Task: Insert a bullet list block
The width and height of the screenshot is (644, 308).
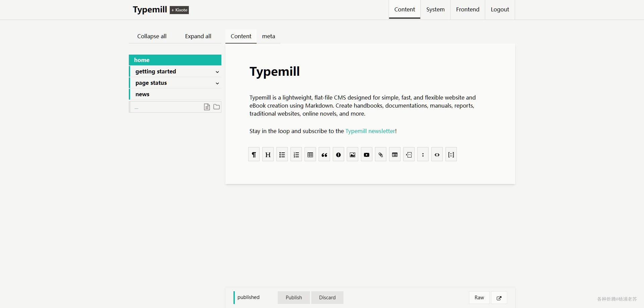Action: pos(282,155)
